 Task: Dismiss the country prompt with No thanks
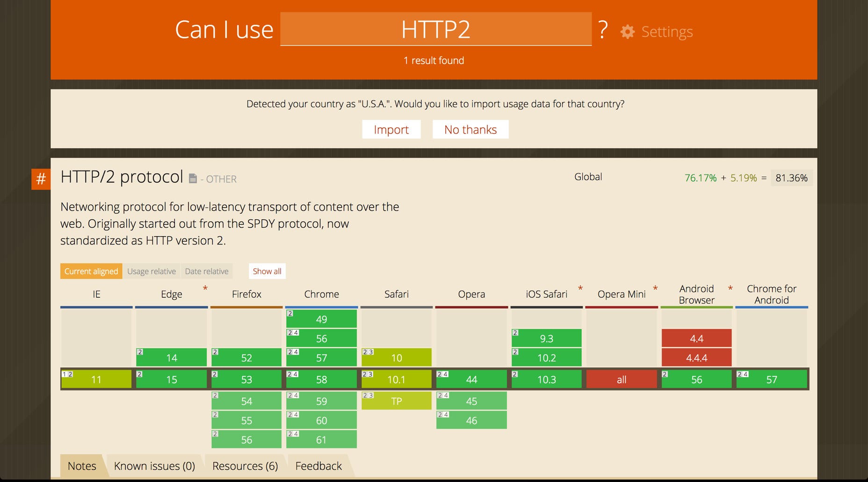point(470,129)
